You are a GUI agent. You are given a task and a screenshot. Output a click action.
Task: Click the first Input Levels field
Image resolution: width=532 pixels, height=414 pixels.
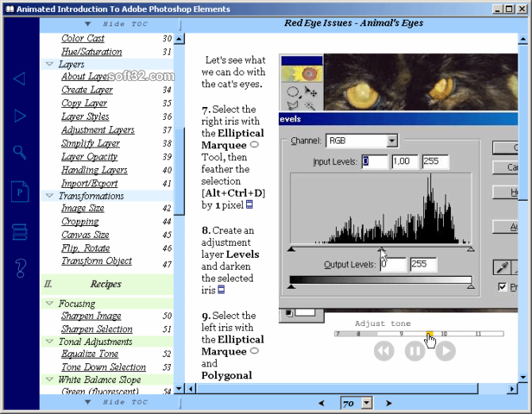(375, 162)
